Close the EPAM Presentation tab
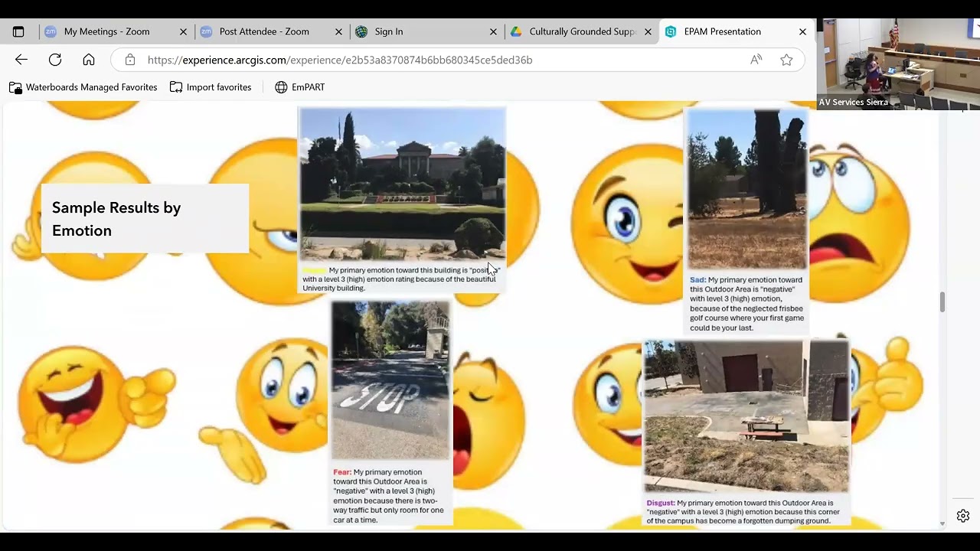Viewport: 980px width, 551px height. tap(802, 31)
